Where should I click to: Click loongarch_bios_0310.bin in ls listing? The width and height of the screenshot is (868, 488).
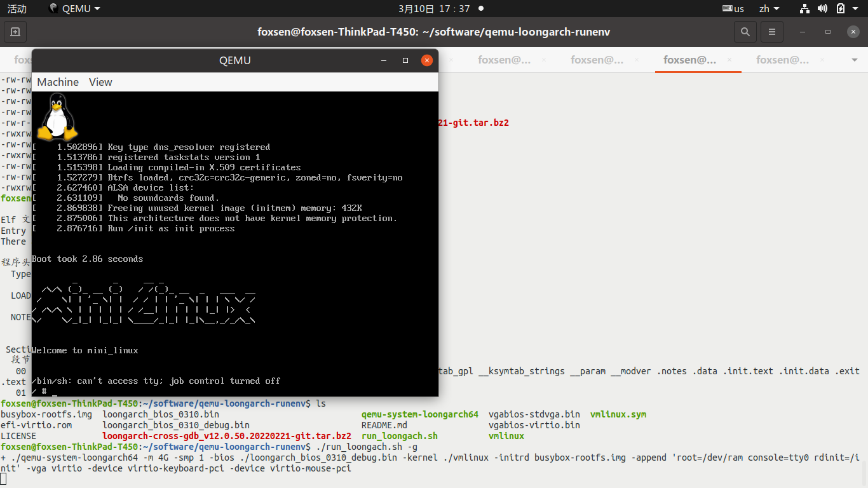(161, 414)
